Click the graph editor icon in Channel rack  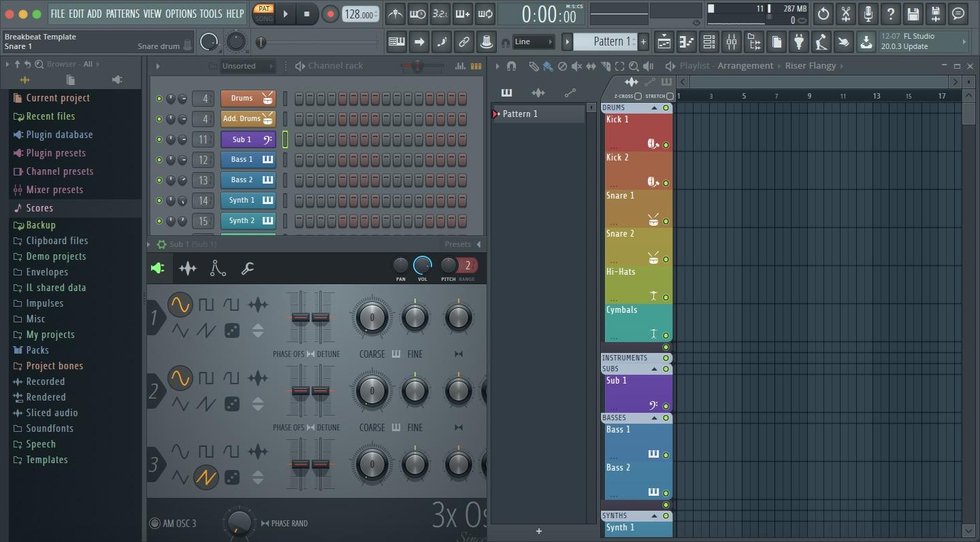click(460, 66)
